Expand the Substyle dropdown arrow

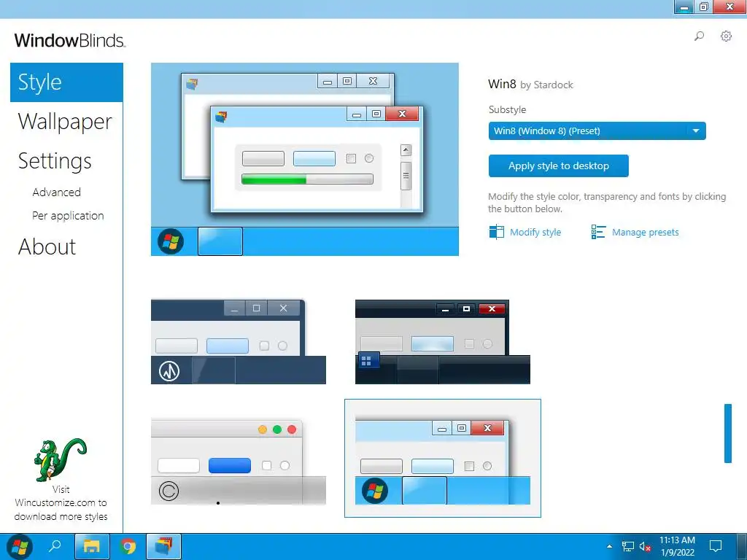point(696,131)
